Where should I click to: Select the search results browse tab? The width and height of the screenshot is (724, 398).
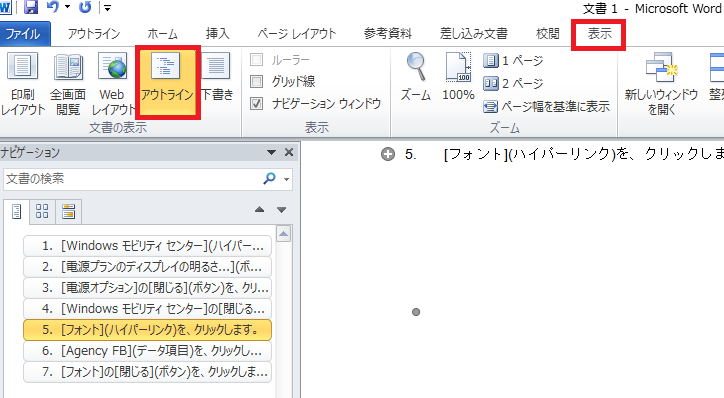tap(68, 211)
